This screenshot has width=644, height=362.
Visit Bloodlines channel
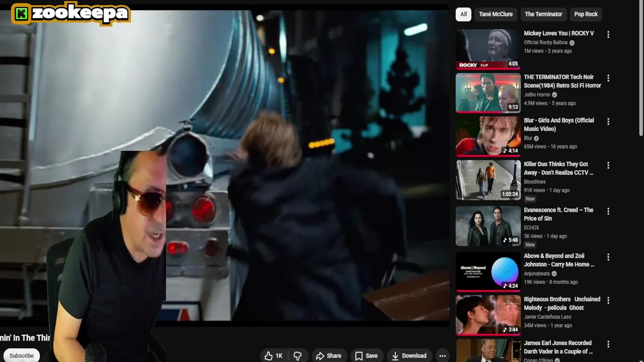point(534,182)
